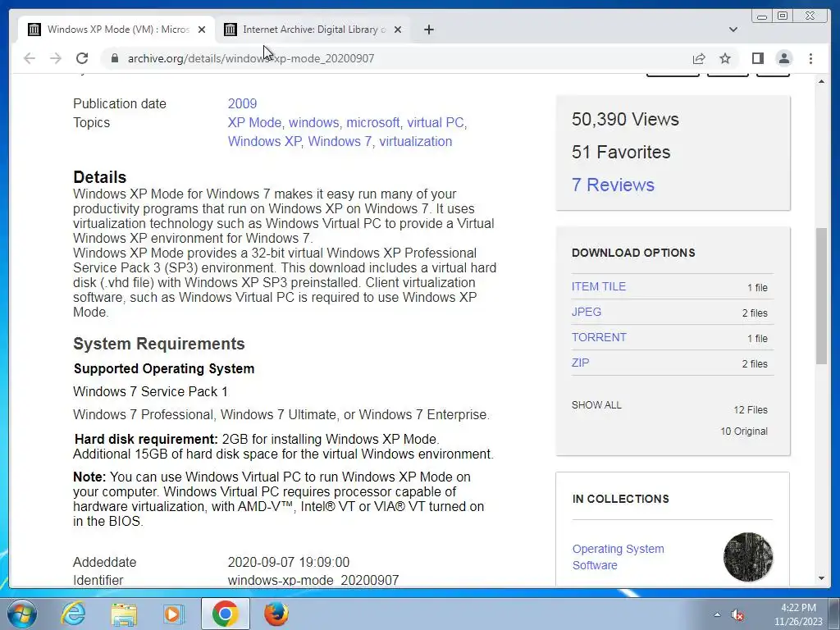The image size is (840, 630).
Task: Go forward to the next page
Action: pos(56,58)
